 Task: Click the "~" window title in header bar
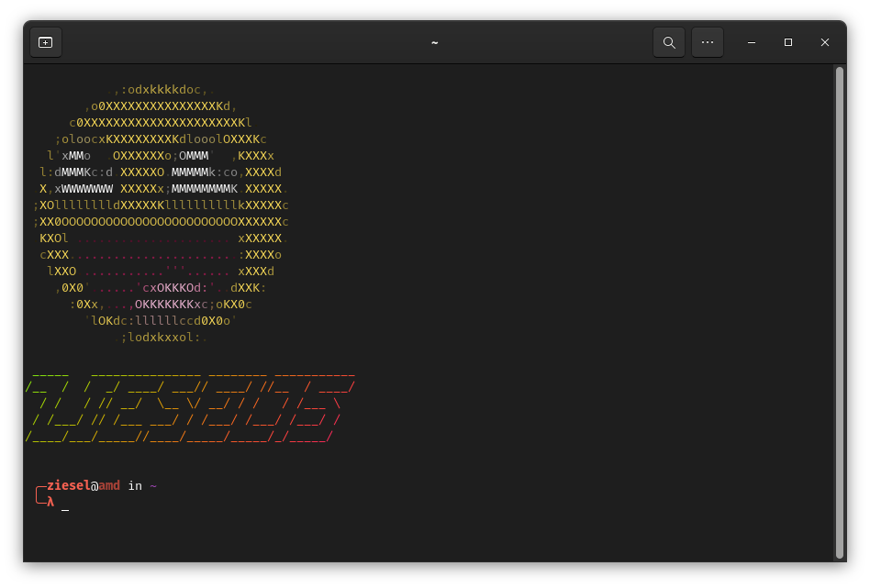[x=435, y=42]
